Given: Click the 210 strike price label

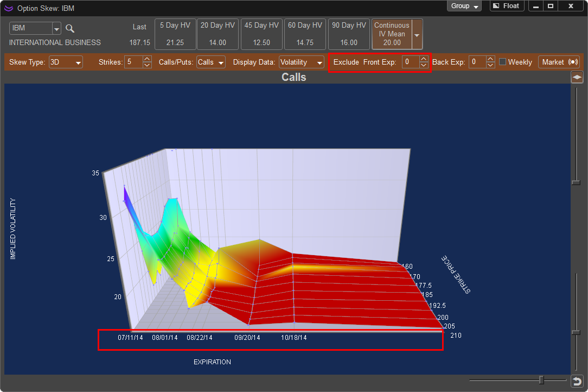Looking at the screenshot, I should tap(456, 336).
